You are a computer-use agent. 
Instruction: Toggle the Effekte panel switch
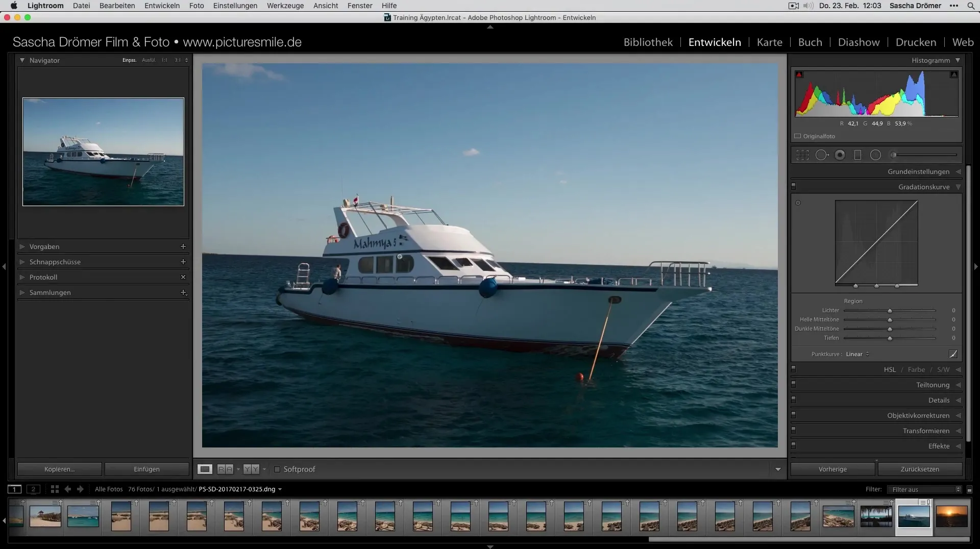pos(793,446)
